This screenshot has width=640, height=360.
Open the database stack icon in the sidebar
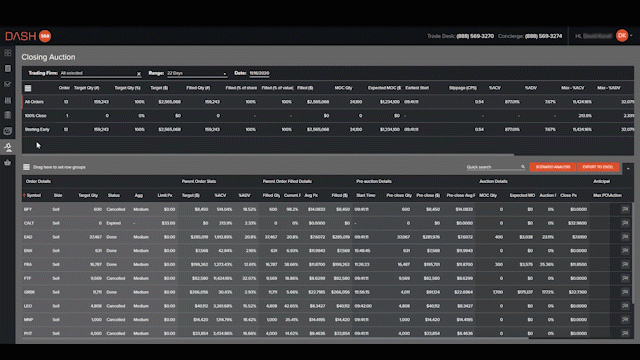pyautogui.click(x=8, y=116)
